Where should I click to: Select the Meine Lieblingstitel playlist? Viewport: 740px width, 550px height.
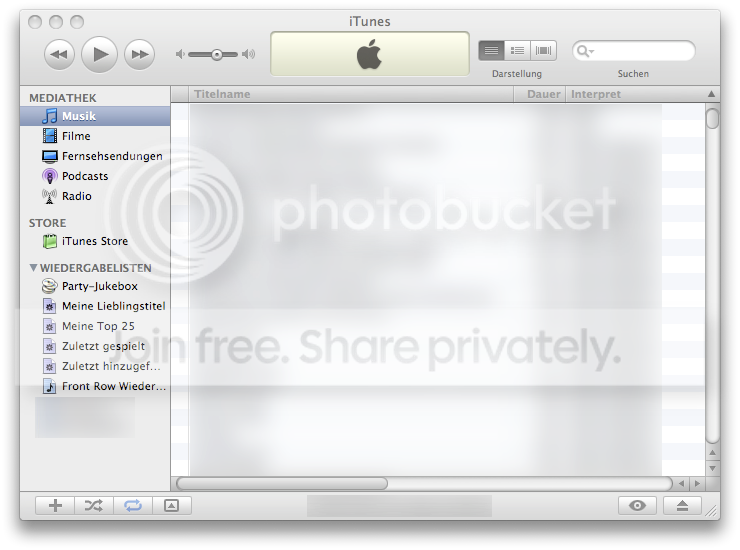tap(95, 306)
